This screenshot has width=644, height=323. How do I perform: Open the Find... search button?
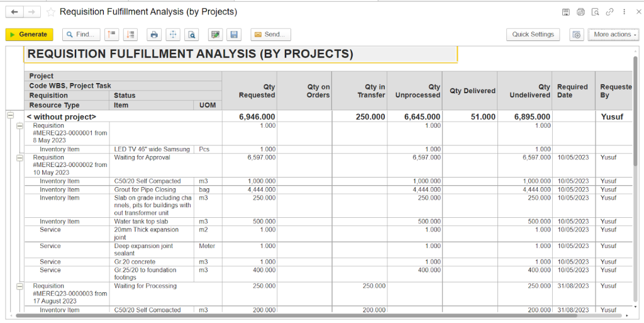tap(81, 35)
